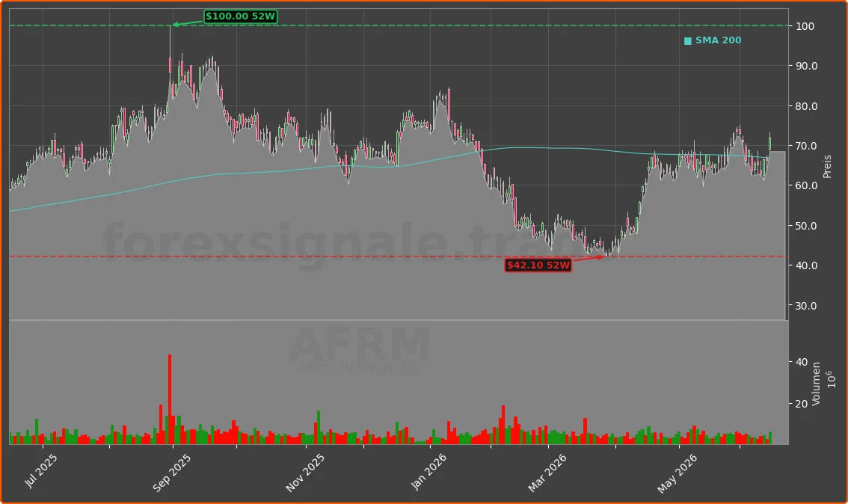The width and height of the screenshot is (848, 504).
Task: Click the 100 price axis value
Action: click(805, 26)
